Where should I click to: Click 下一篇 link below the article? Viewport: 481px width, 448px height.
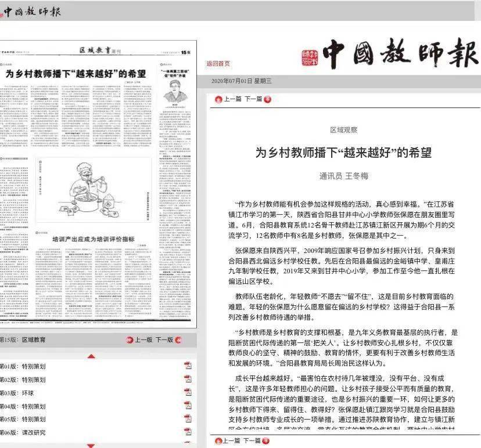coord(252,440)
